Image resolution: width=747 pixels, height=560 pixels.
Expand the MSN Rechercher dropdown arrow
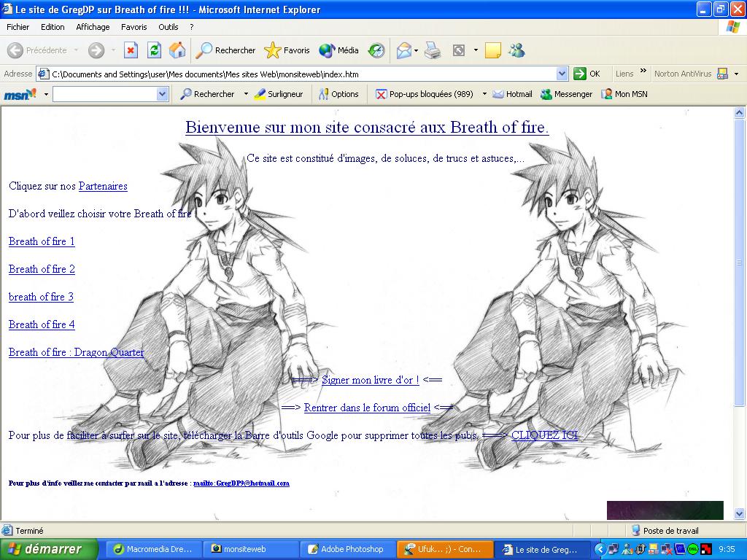tap(246, 94)
